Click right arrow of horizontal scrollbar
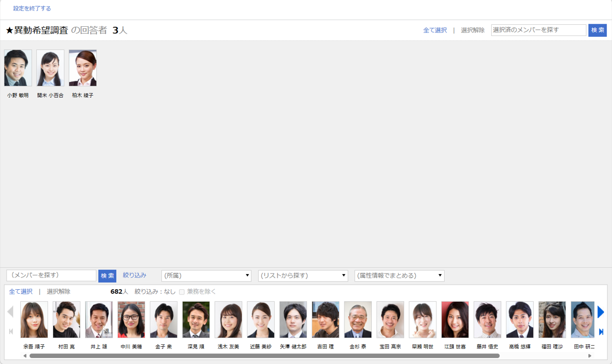The width and height of the screenshot is (612, 364). click(590, 356)
